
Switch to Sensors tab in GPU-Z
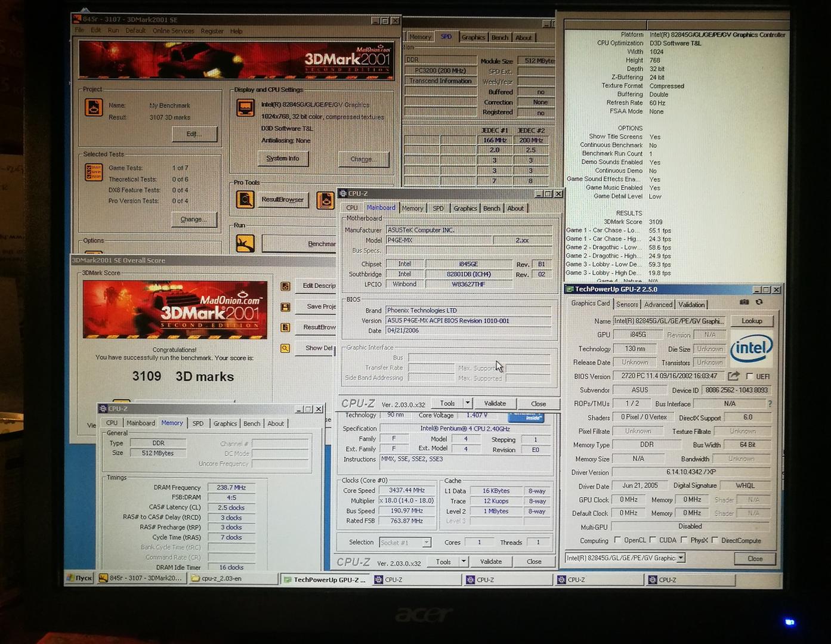(x=627, y=304)
